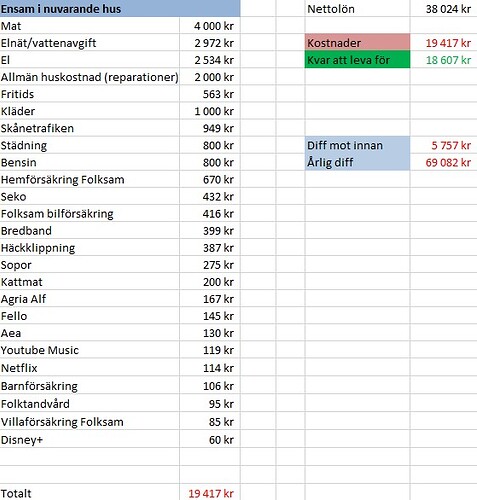Click the Totalt sum 19 417 kr
Screen dimensions: 477x500
210,493
